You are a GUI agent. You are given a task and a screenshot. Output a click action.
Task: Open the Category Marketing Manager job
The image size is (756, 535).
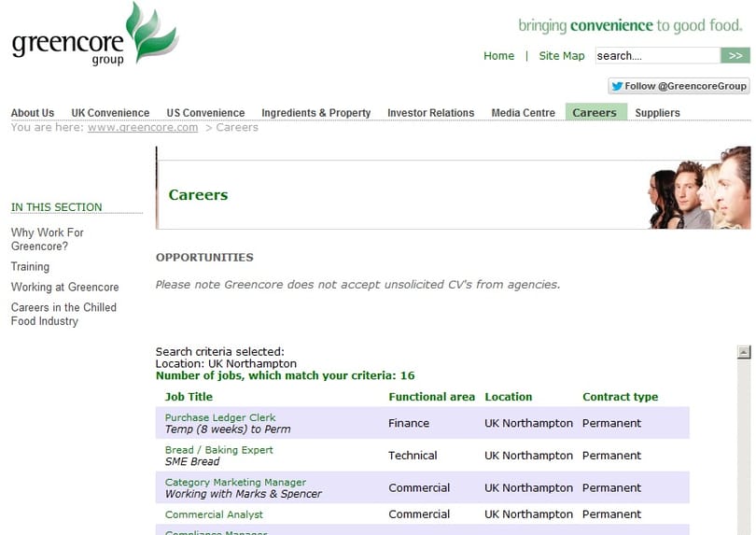[235, 482]
